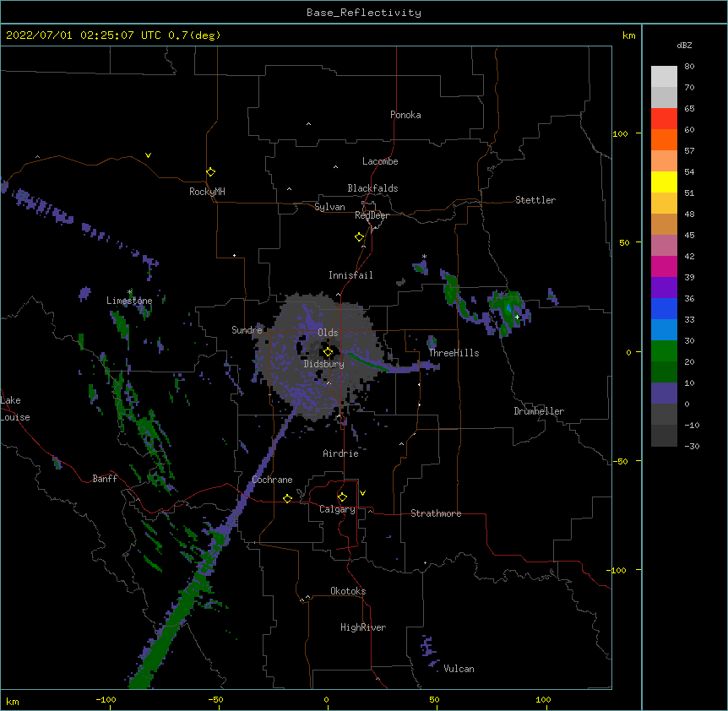Click the Sundre city label
Viewport: 728px width, 711px height.
(247, 330)
